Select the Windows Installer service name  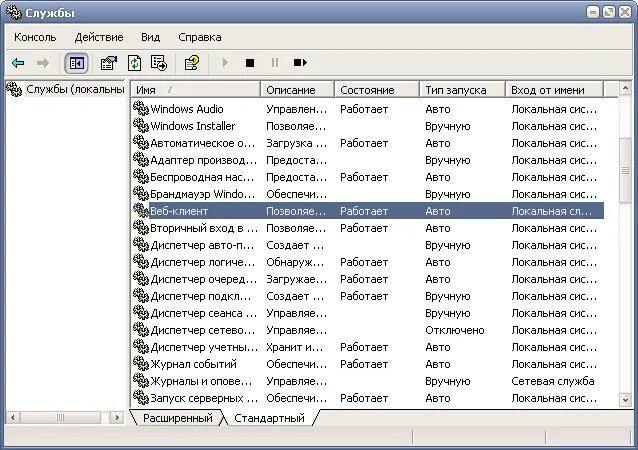click(x=192, y=126)
